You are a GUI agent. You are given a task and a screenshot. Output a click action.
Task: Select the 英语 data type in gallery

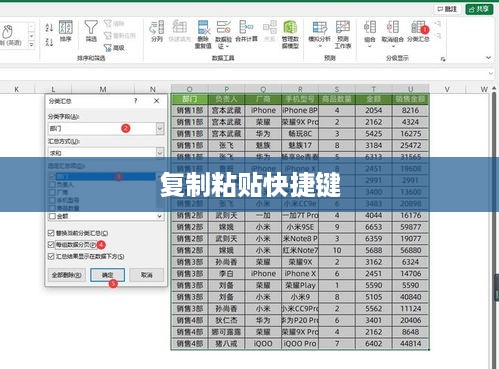(x=11, y=35)
